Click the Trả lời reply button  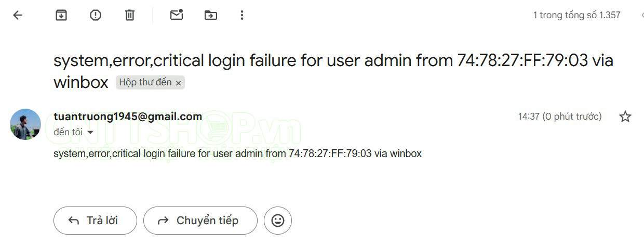coord(95,221)
